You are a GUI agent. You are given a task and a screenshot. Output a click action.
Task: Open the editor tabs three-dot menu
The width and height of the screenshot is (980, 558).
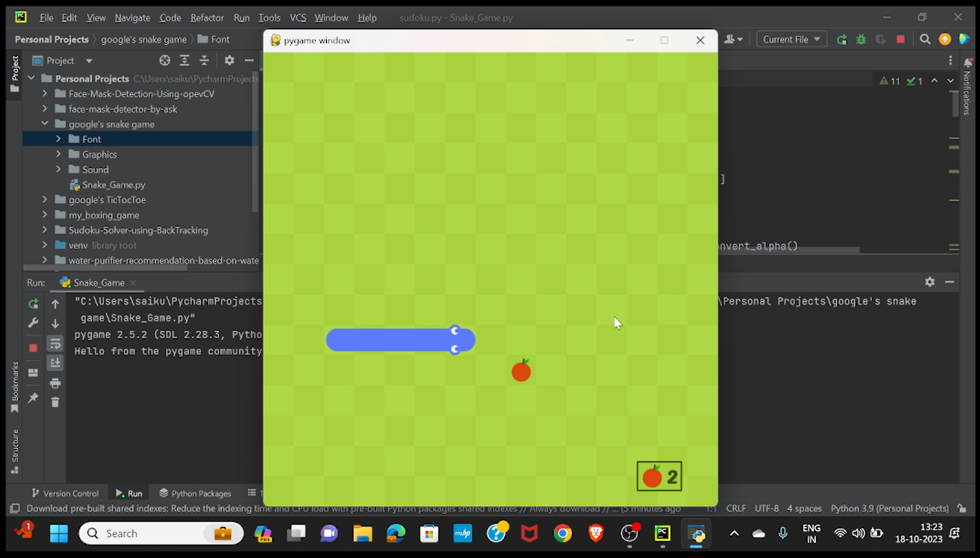(x=951, y=61)
